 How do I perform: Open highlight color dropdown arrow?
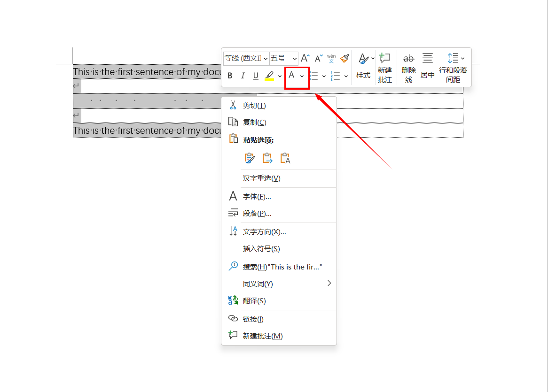[x=280, y=76]
